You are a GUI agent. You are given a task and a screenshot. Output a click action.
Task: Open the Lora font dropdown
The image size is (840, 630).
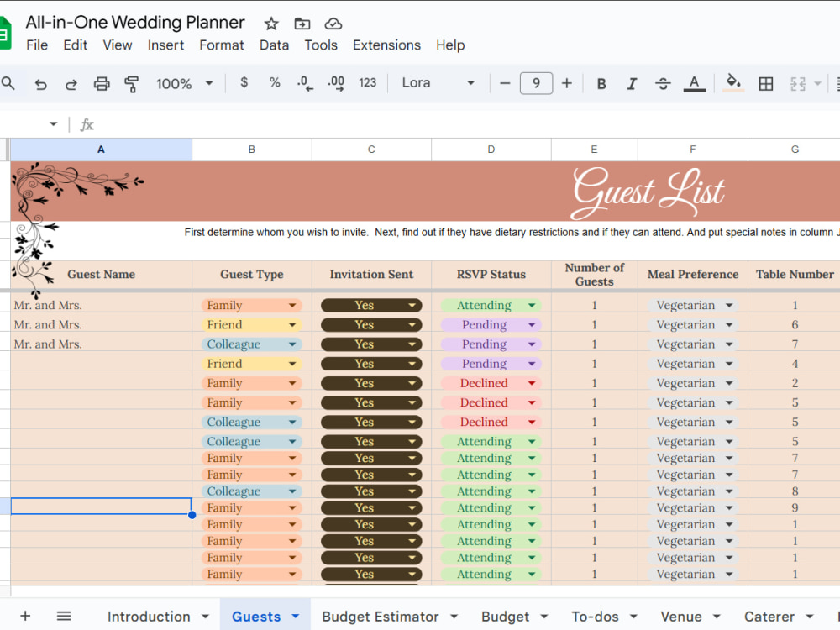438,83
